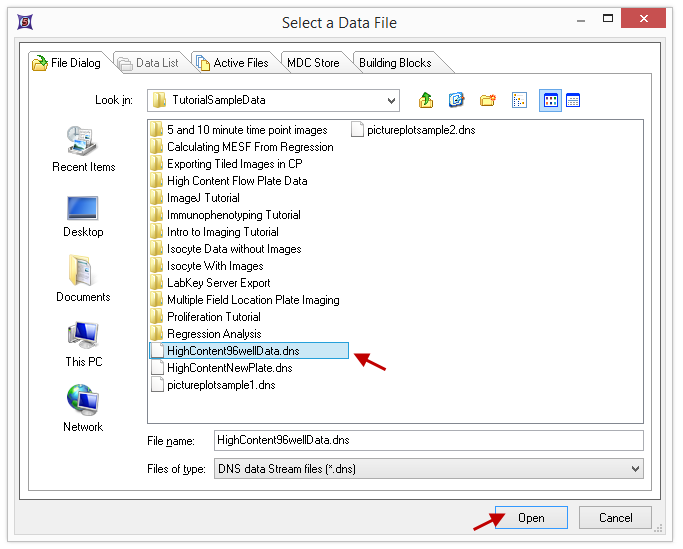
Task: Browse This PC location
Action: tap(83, 344)
